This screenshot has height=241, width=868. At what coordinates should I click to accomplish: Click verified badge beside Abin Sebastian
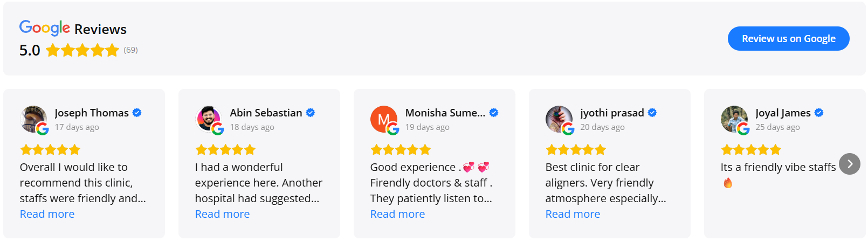coord(311,113)
